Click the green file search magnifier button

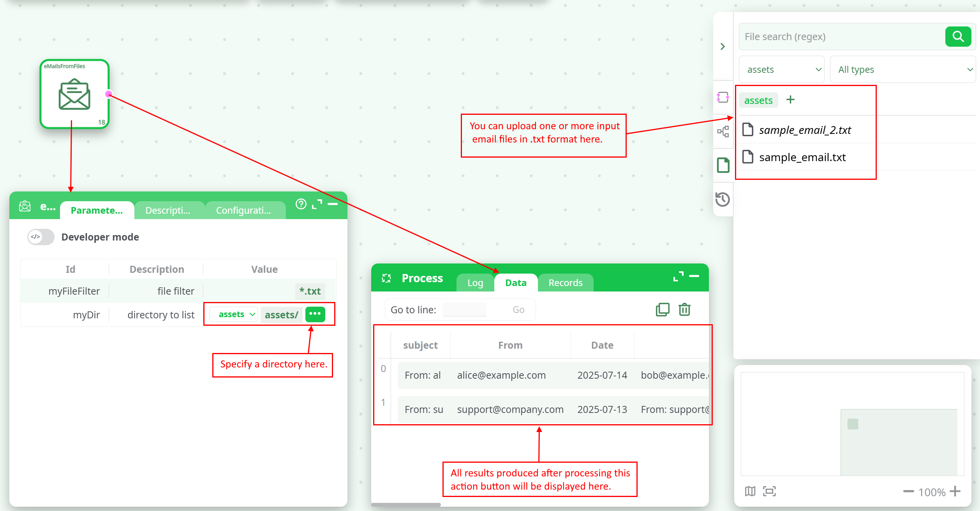958,37
